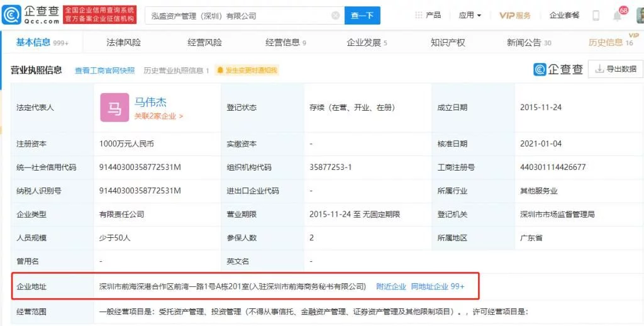This screenshot has width=644, height=326.
Task: Switch to 知识产权 tab
Action: click(x=448, y=42)
